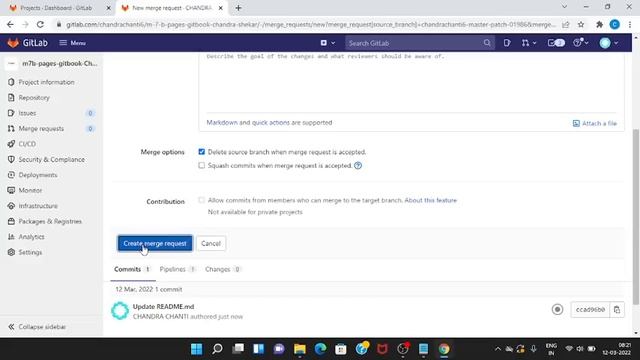640x360 pixels.
Task: Click the browser address bar URL
Action: pyautogui.click(x=311, y=24)
